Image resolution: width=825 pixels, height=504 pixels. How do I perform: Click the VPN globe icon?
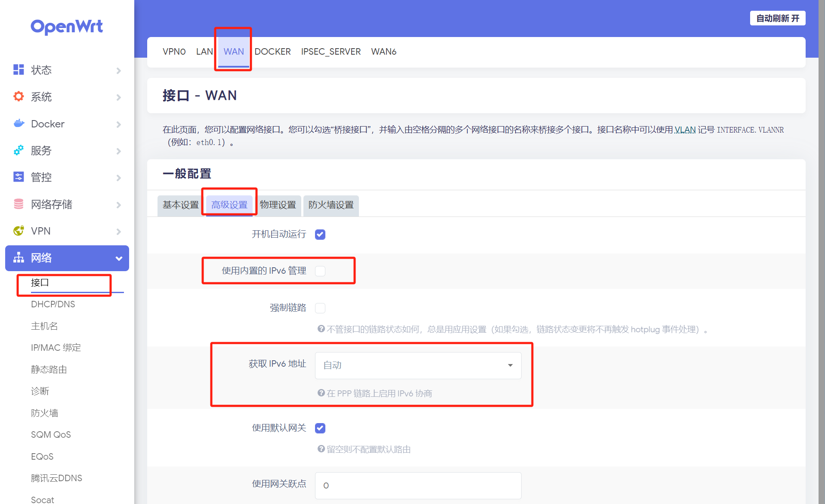19,231
